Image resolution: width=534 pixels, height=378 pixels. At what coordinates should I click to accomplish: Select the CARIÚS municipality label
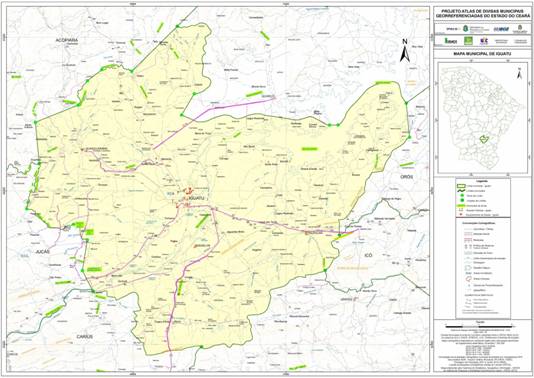84,336
